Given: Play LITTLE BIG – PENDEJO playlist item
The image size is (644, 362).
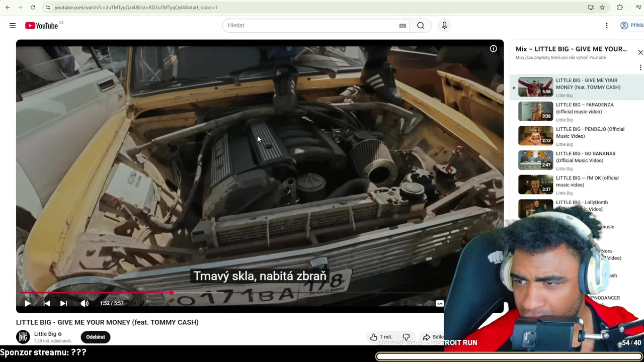Looking at the screenshot, I should [577, 136].
